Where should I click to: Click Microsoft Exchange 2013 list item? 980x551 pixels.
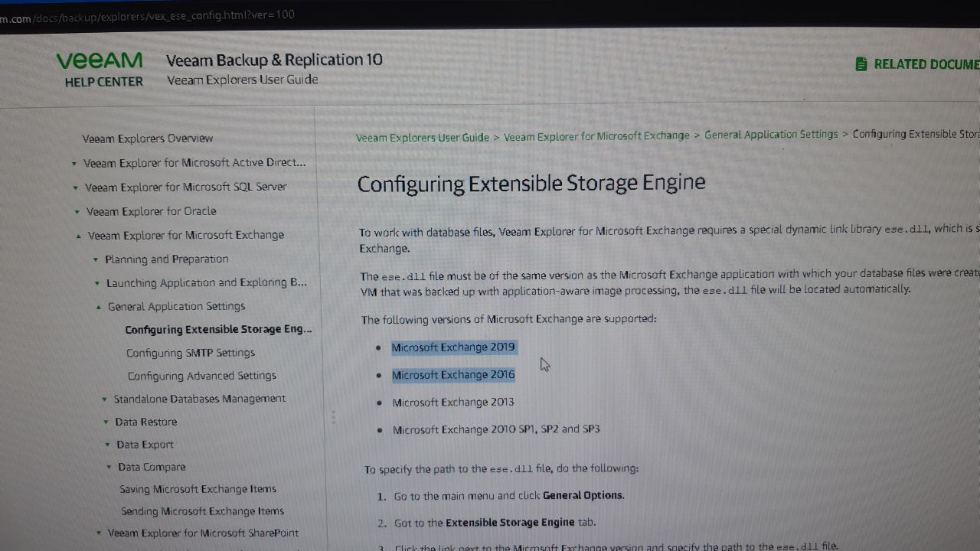pos(453,403)
